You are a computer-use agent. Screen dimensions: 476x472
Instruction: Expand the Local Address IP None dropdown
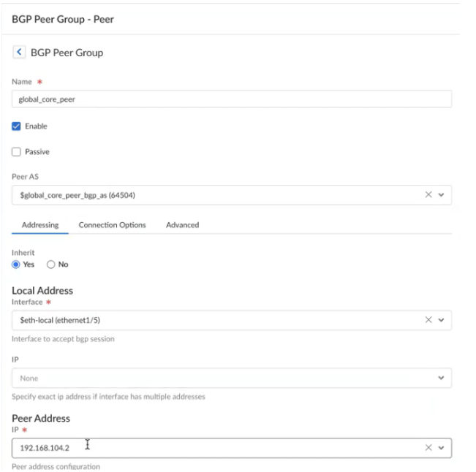pos(441,378)
